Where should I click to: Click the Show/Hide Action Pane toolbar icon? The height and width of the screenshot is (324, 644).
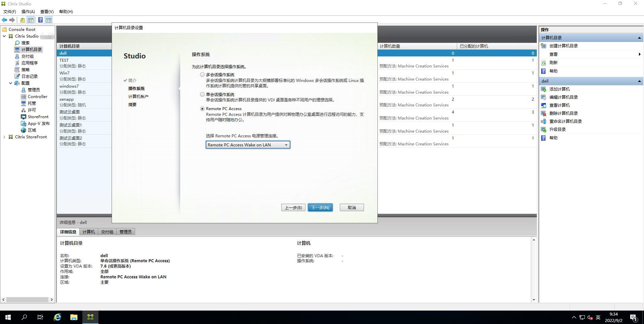pyautogui.click(x=49, y=20)
